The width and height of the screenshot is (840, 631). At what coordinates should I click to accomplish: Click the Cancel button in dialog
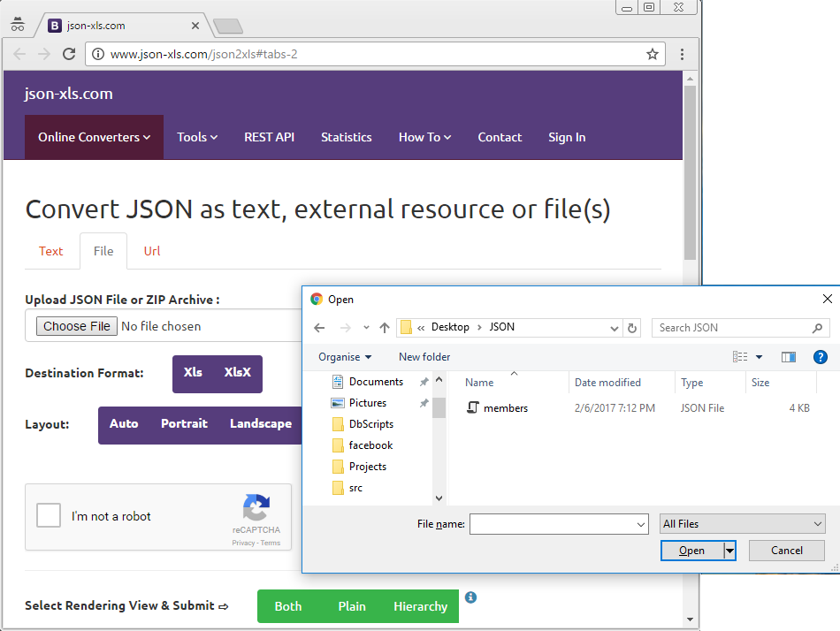[786, 551]
